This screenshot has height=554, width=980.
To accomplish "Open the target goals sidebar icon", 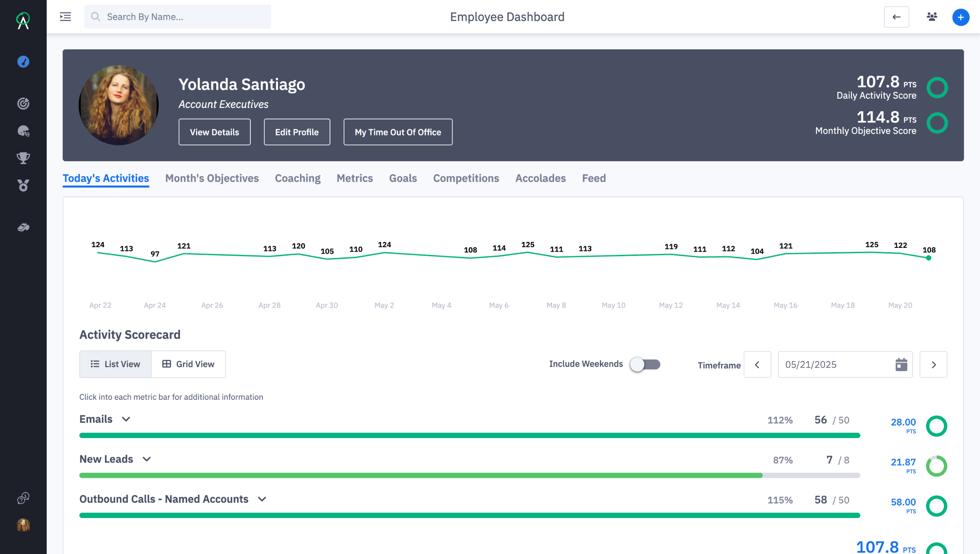I will (23, 104).
